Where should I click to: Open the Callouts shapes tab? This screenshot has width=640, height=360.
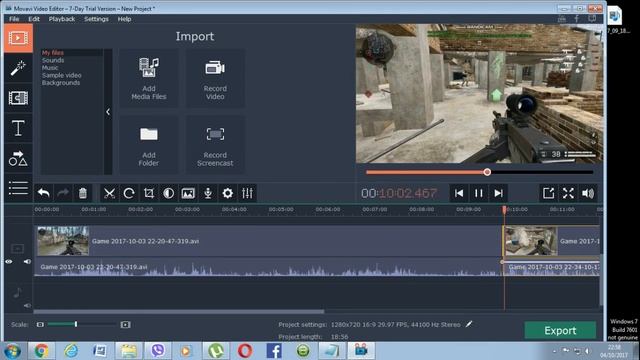[x=18, y=158]
